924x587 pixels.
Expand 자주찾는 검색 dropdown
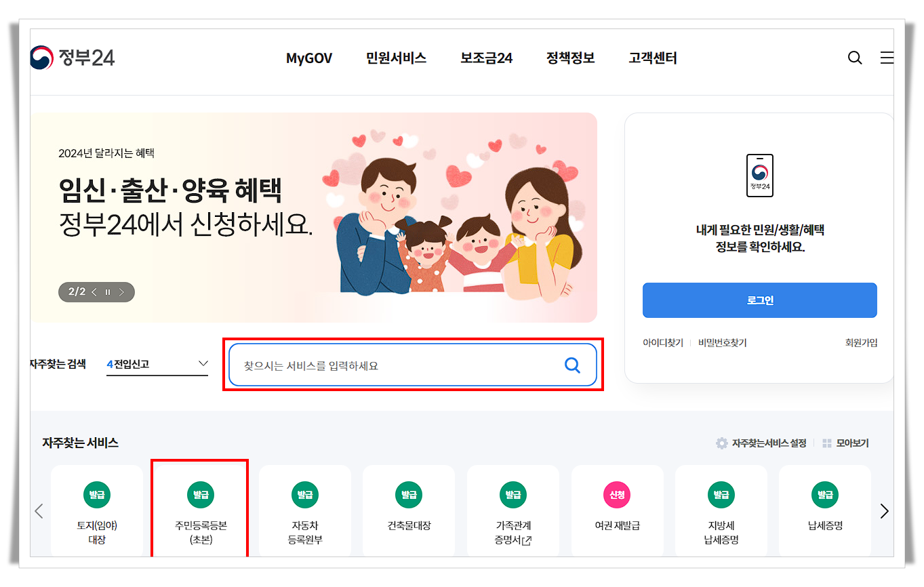pyautogui.click(x=157, y=364)
